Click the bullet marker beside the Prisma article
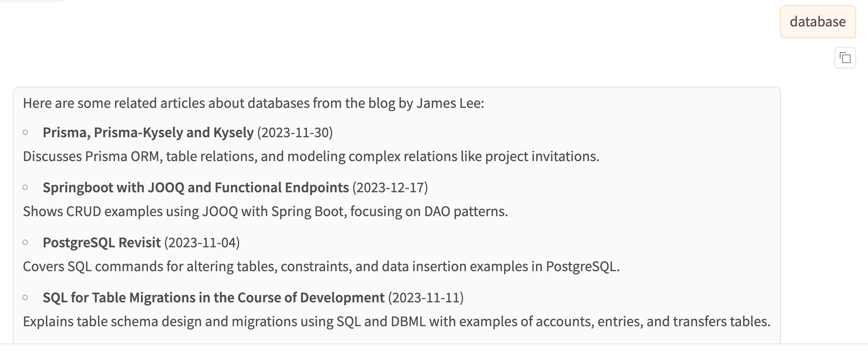Screen dimensions: 868x353 pos(25,132)
